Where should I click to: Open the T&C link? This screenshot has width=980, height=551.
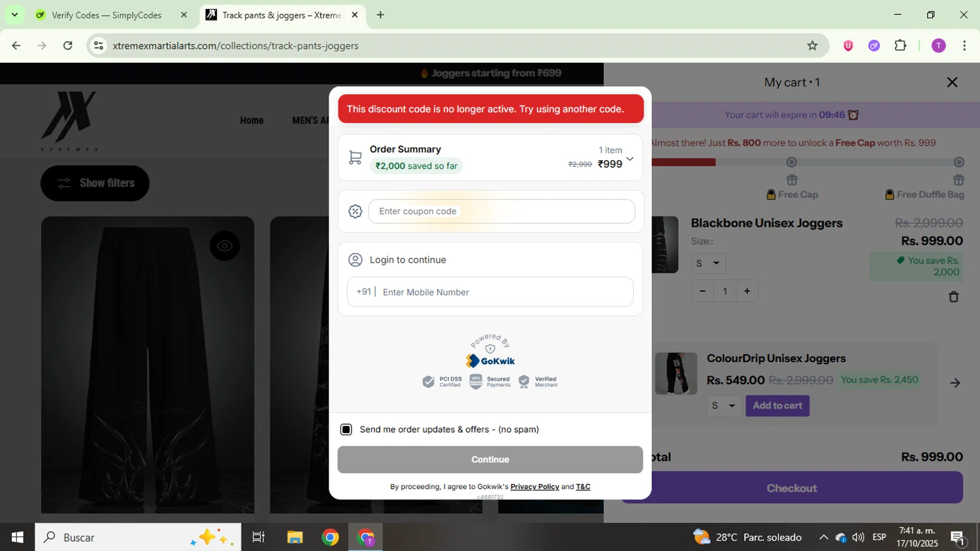[583, 487]
